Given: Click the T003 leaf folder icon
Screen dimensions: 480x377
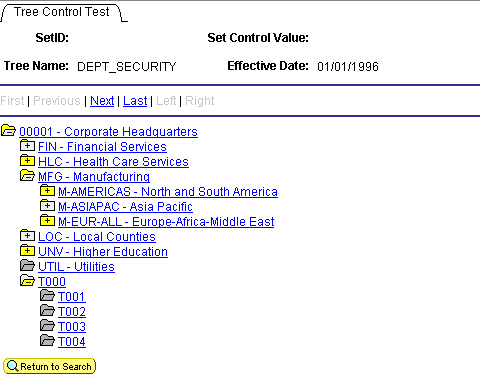Looking at the screenshot, I should click(47, 325).
